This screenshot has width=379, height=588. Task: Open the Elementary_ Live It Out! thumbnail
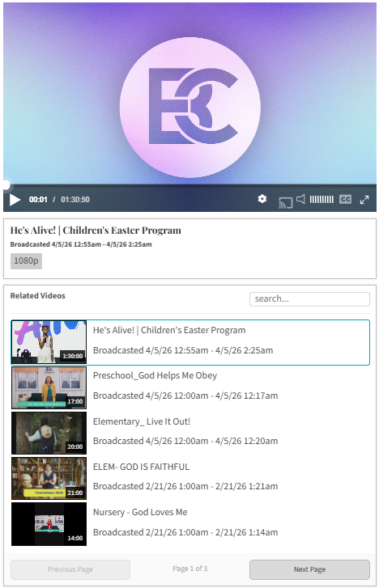49,434
